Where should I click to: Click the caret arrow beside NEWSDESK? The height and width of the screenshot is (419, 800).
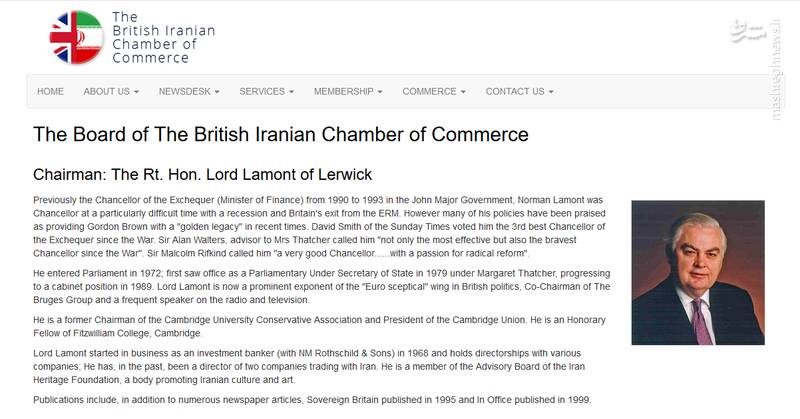click(217, 92)
